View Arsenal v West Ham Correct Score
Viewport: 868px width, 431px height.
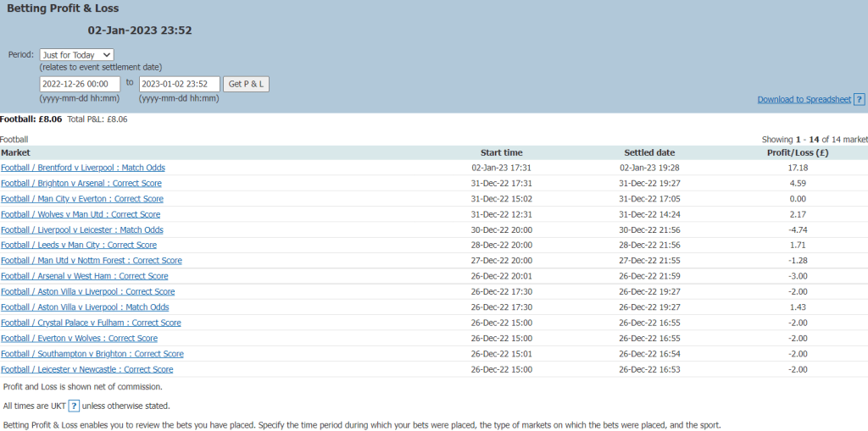tap(85, 276)
